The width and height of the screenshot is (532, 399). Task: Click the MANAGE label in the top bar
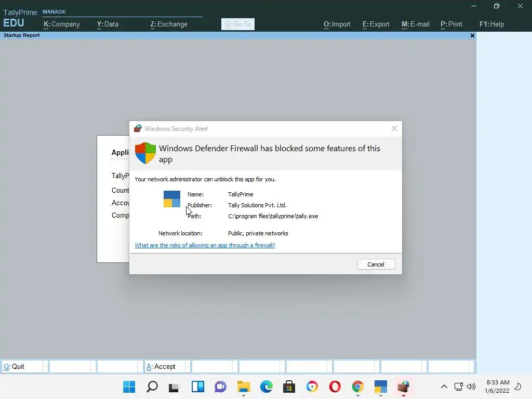click(54, 11)
